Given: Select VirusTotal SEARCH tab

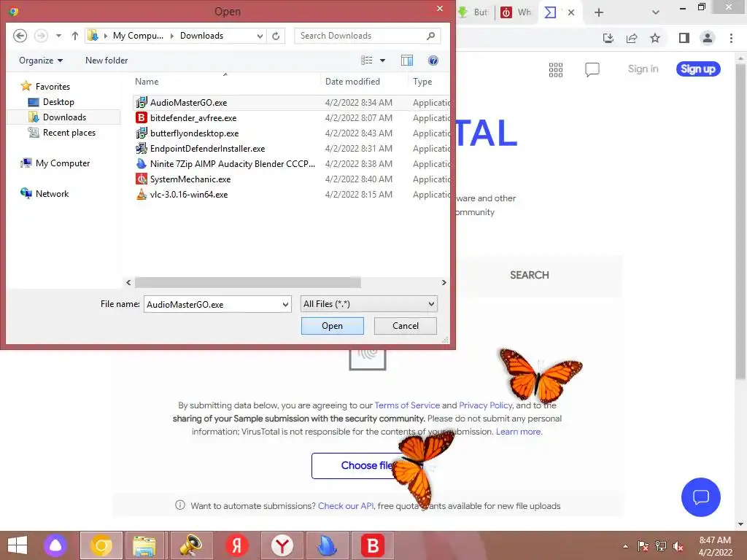Looking at the screenshot, I should pos(530,275).
